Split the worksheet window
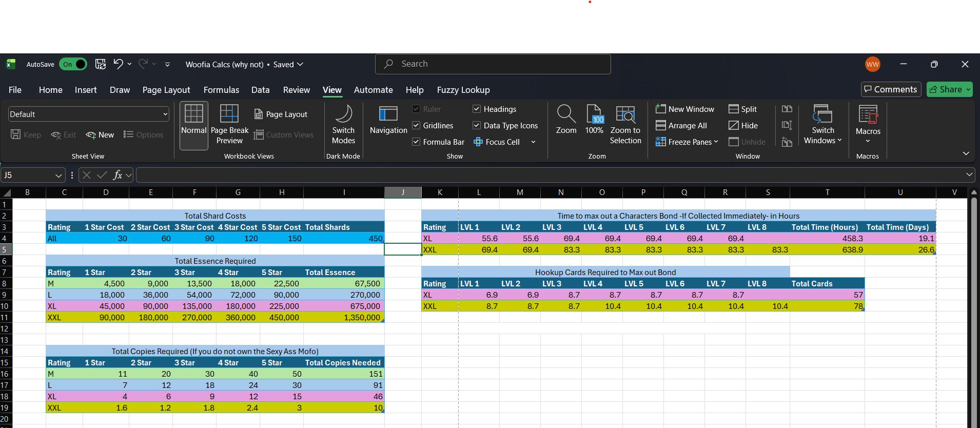The width and height of the screenshot is (980, 428). click(743, 109)
